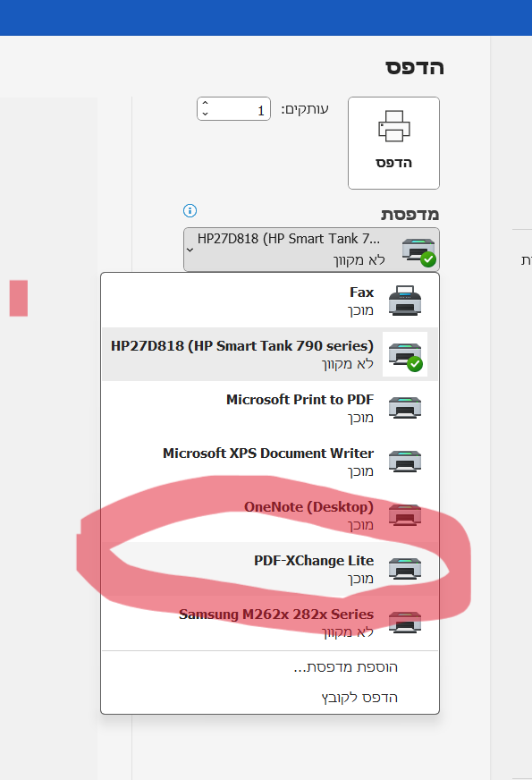The width and height of the screenshot is (532, 780).
Task: Increase the copies count with the up arrow
Action: 206,103
